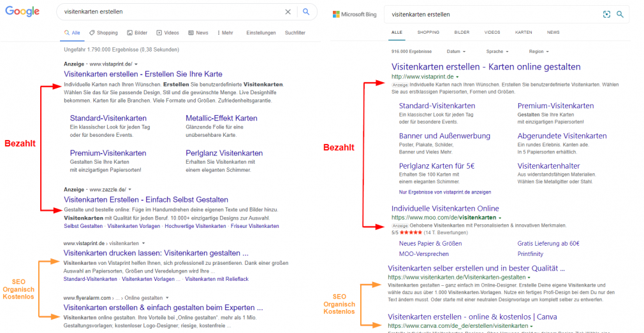Click 'Gratis Lieferung ab 60€' sitelink
This screenshot has width=644, height=333.
tap(548, 244)
